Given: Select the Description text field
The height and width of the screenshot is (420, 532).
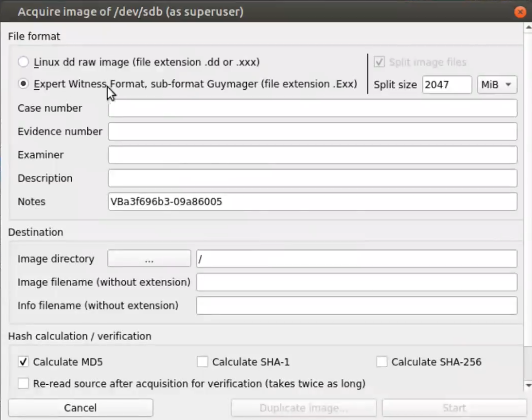Looking at the screenshot, I should [312, 179].
